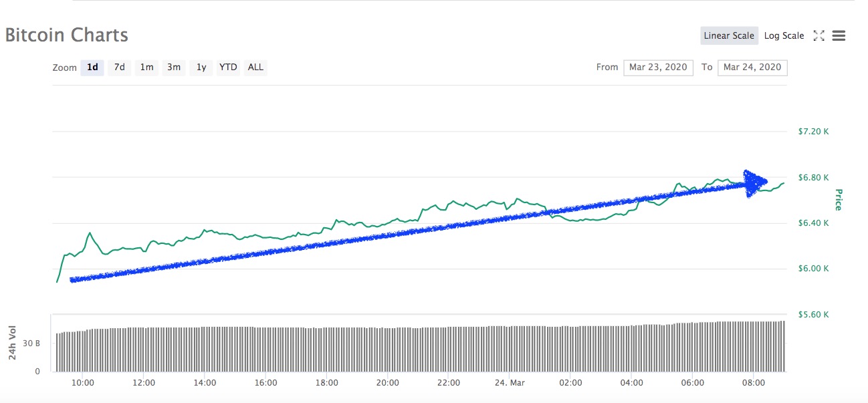The height and width of the screenshot is (403, 868).
Task: Select the 1m zoom range
Action: pyautogui.click(x=146, y=68)
